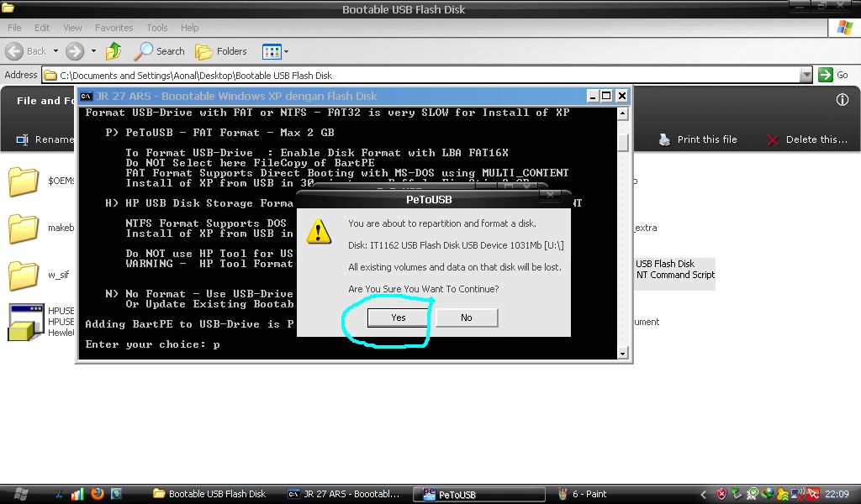Image resolution: width=861 pixels, height=504 pixels.
Task: Switch to Bootable USB Flash Disk taskbar button
Action: tap(209, 494)
